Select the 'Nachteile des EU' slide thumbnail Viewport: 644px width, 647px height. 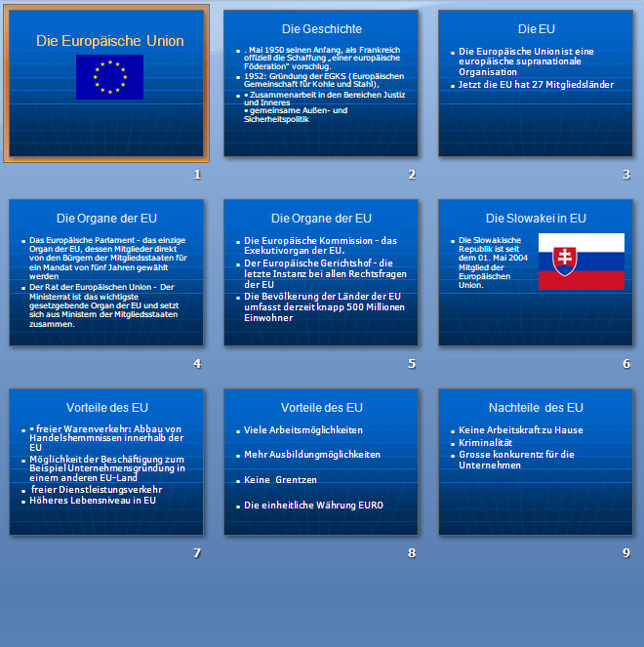[x=536, y=462]
